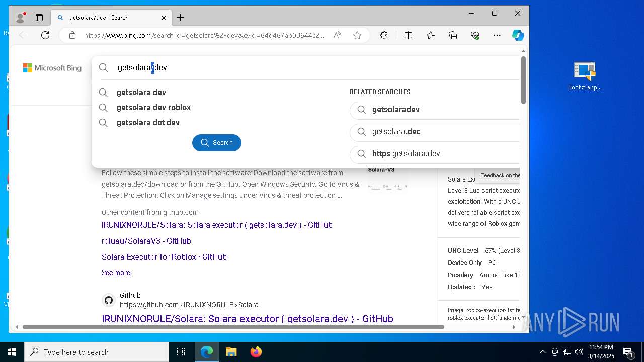Viewport: 644px width, 362px height.
Task: Open the Windows Start menu
Action: pos(12,352)
